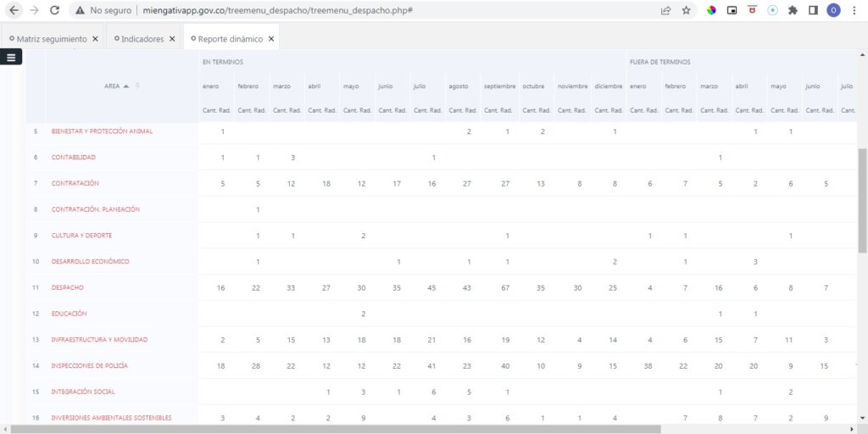
Task: Select INSPECCIONES DE POLICÍA julio value 41
Action: pos(431,366)
